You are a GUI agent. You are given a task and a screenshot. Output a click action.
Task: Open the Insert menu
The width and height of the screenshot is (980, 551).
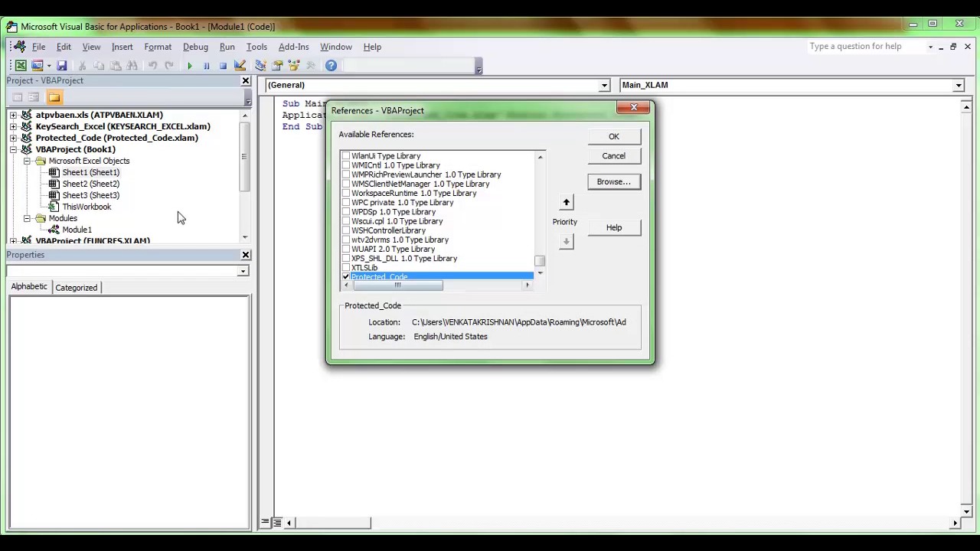pyautogui.click(x=122, y=47)
